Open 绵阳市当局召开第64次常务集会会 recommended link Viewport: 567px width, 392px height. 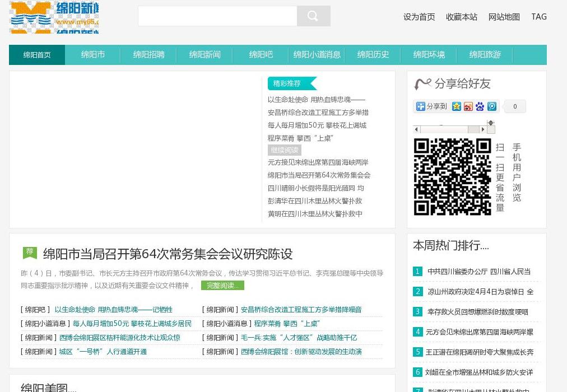[x=319, y=175]
